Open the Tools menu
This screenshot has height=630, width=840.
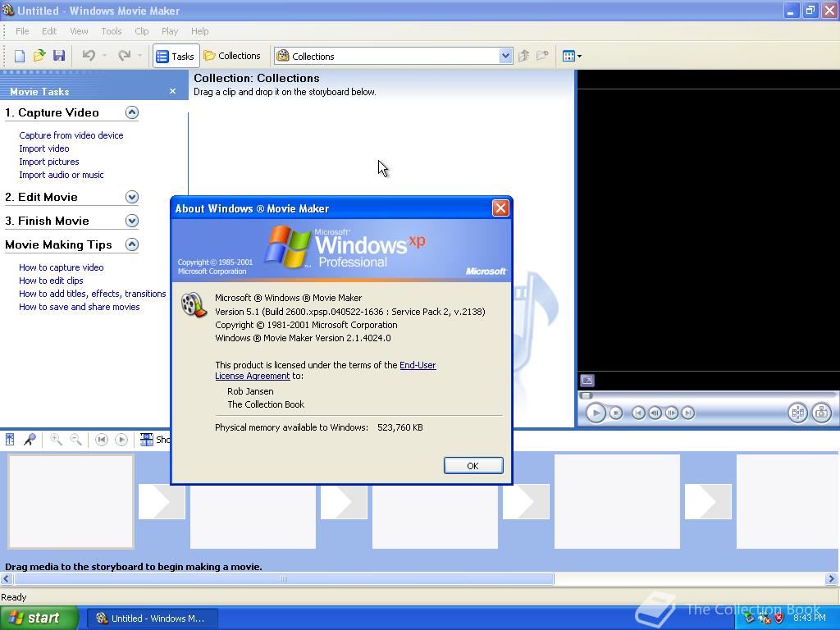point(112,31)
